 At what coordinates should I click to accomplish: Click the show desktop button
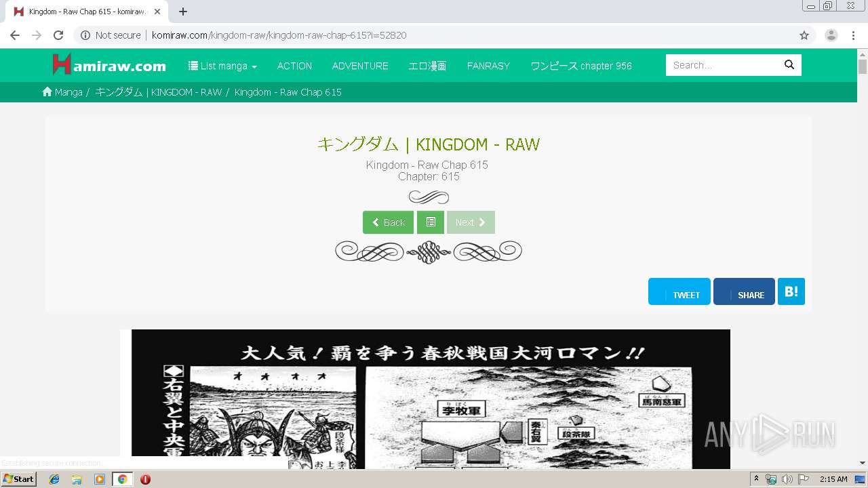(860, 479)
